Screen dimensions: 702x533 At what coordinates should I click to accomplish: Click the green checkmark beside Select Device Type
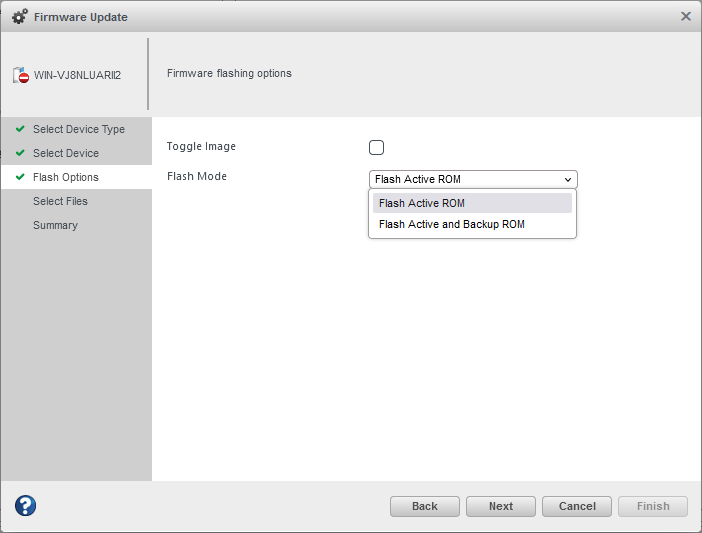click(20, 129)
